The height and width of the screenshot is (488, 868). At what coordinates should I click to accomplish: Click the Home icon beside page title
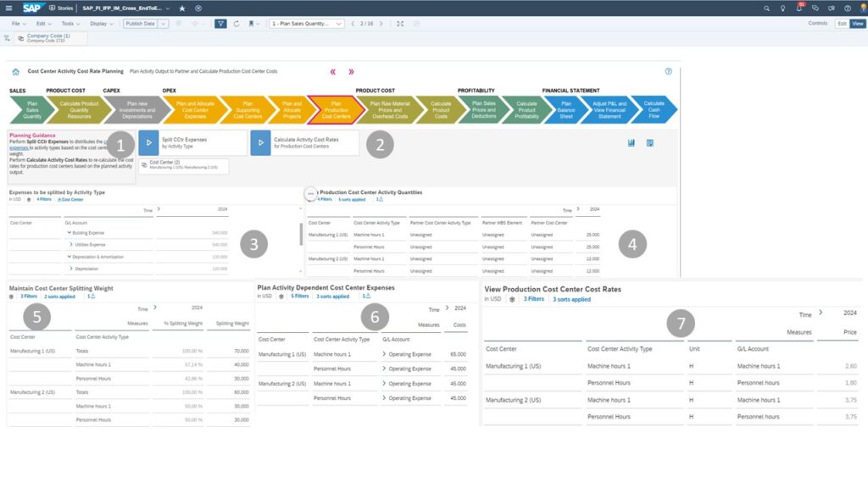[16, 72]
